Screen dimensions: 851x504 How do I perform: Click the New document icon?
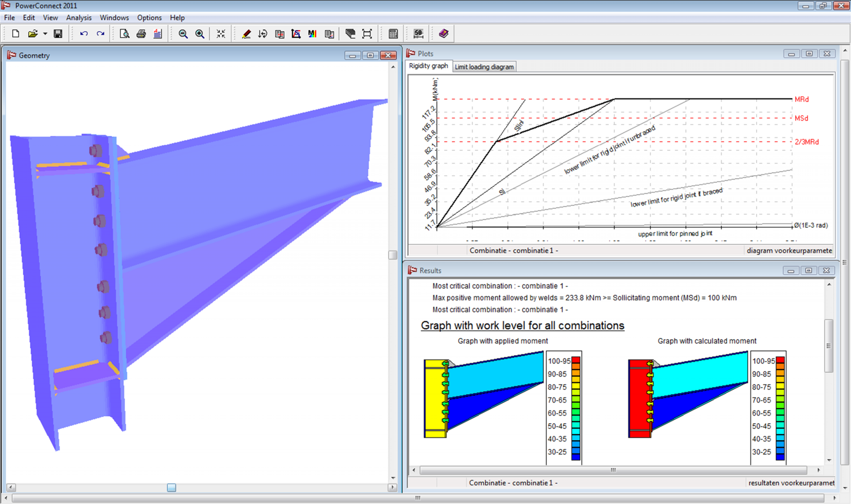(16, 34)
